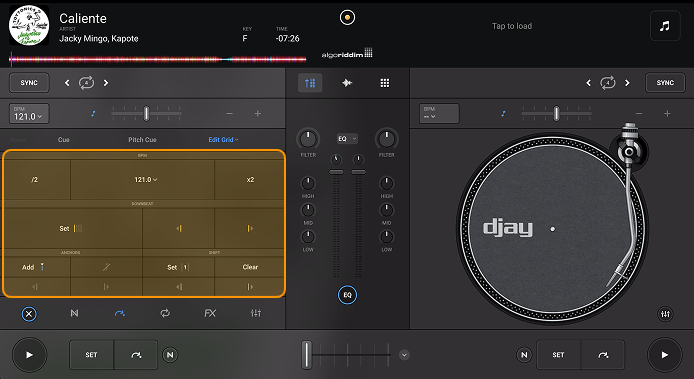Click Set 1 shift button
This screenshot has height=379, width=694.
tap(179, 267)
